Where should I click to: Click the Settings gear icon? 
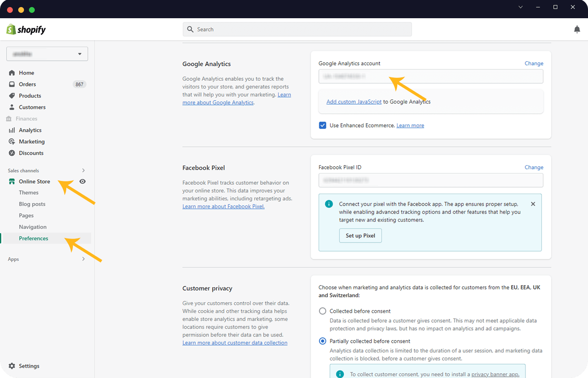click(12, 366)
